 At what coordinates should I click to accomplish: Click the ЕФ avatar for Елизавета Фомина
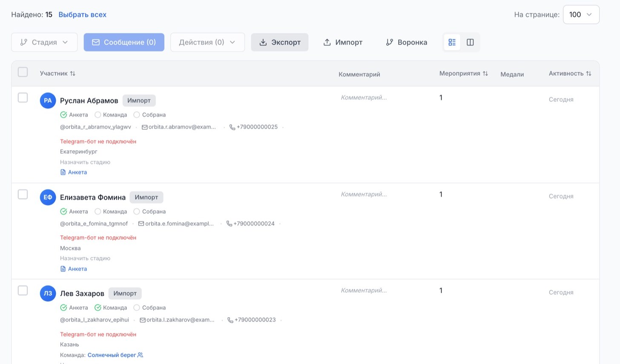(x=48, y=197)
